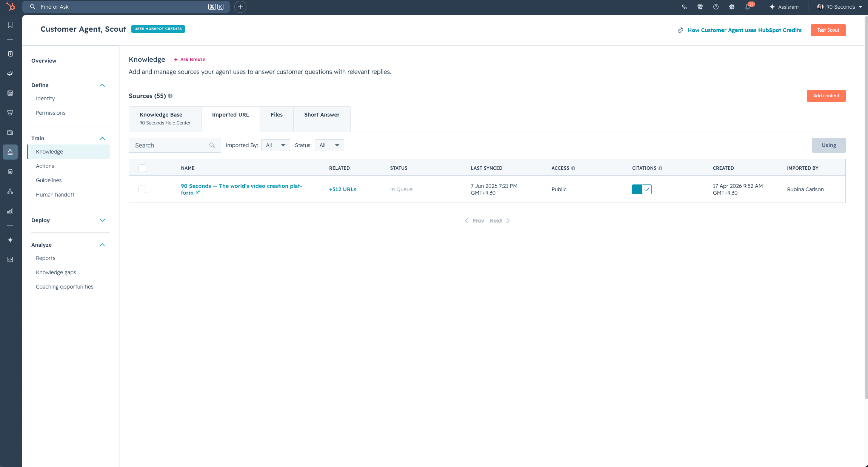
Task: Click the Citations column info icon
Action: (660, 168)
